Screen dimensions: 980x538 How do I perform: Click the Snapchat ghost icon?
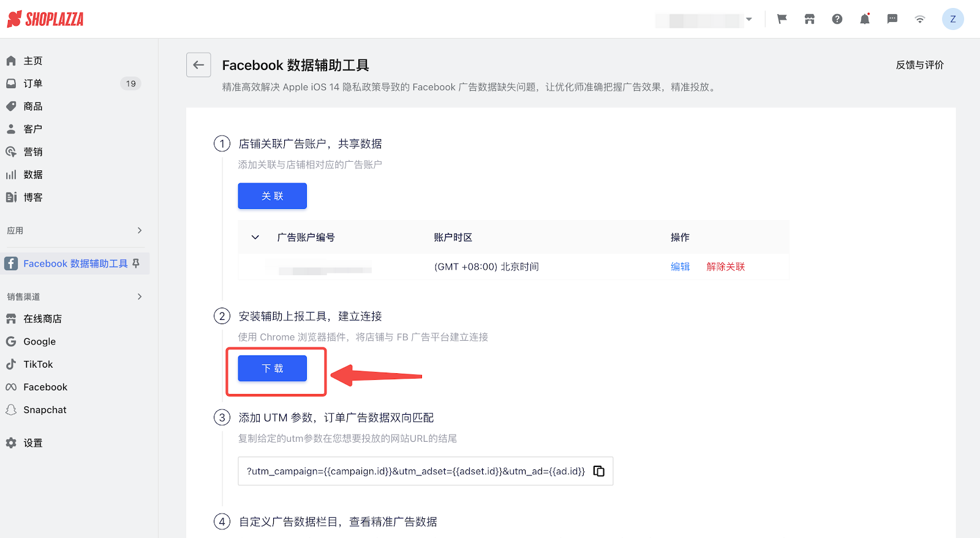(11, 409)
